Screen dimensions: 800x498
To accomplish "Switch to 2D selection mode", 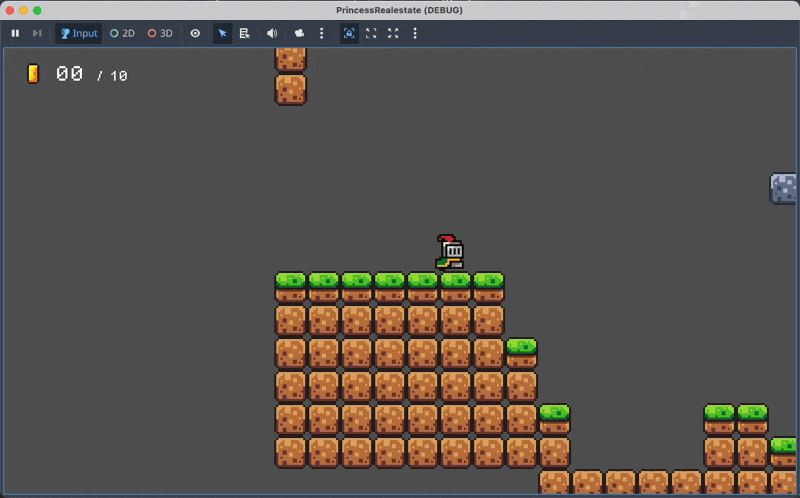I will [x=122, y=33].
